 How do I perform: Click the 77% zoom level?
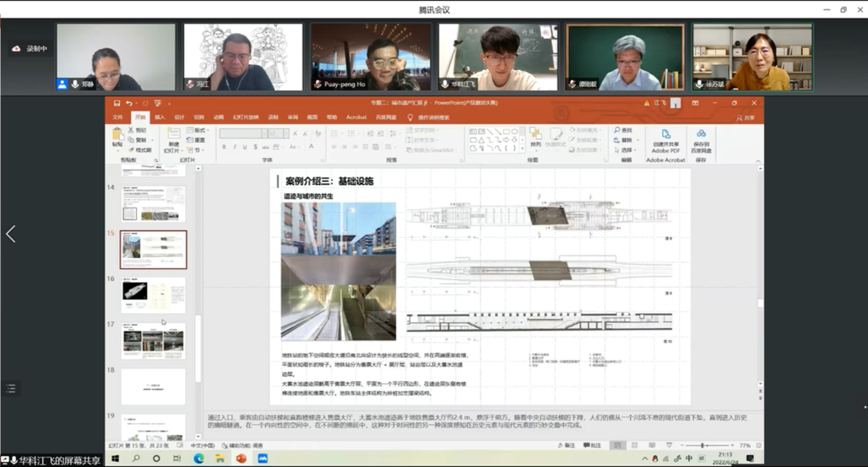pos(744,445)
